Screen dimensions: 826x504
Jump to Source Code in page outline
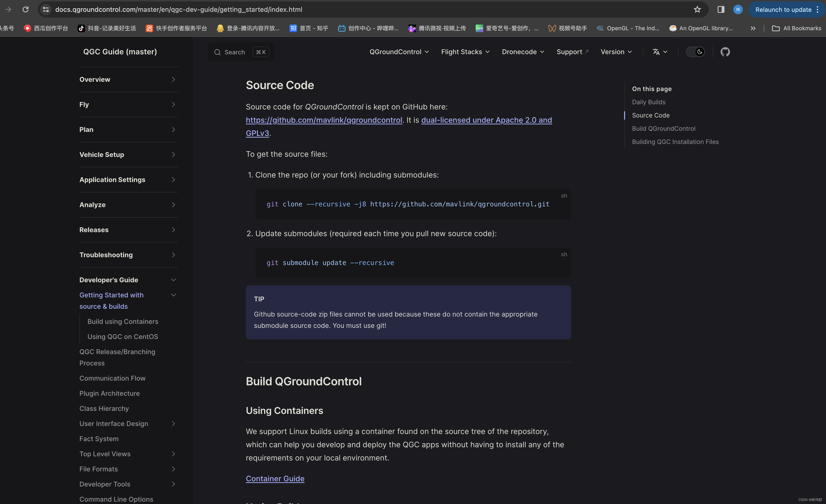point(650,115)
